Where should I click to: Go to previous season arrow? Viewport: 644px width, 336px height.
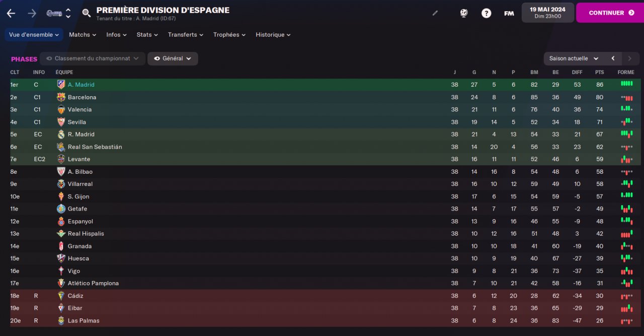(x=613, y=58)
